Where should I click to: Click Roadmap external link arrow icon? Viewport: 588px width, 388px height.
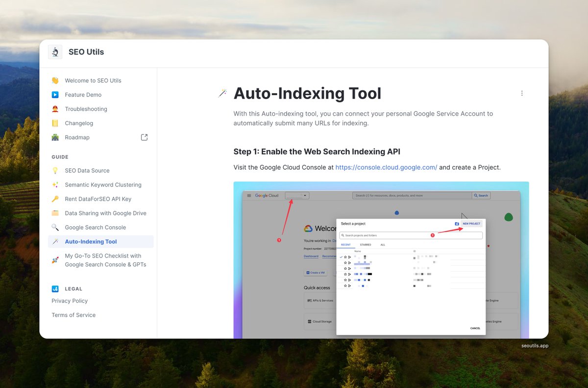(x=144, y=137)
